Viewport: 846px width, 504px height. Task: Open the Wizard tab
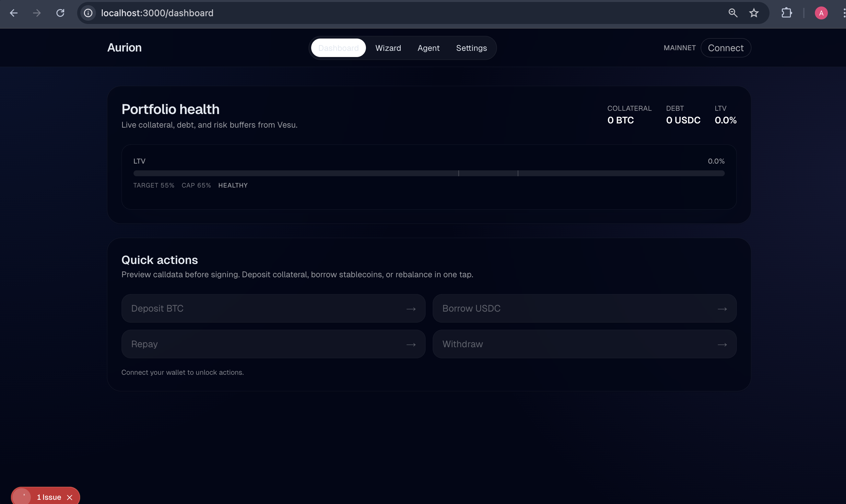point(388,48)
